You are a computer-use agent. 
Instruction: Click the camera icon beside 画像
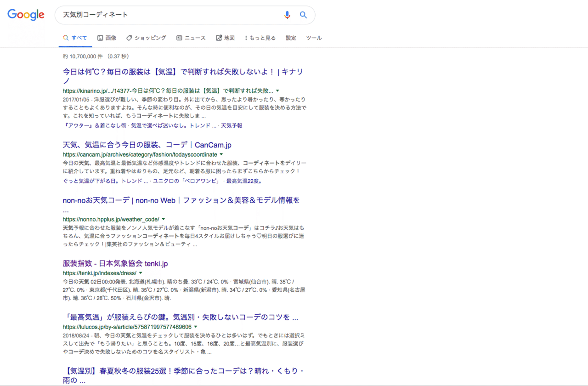(x=99, y=37)
